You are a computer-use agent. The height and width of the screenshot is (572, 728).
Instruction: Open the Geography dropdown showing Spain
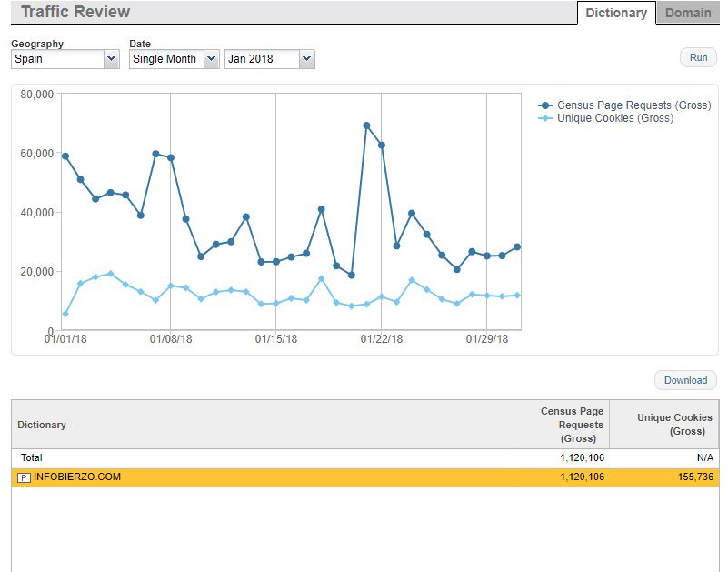pyautogui.click(x=65, y=59)
